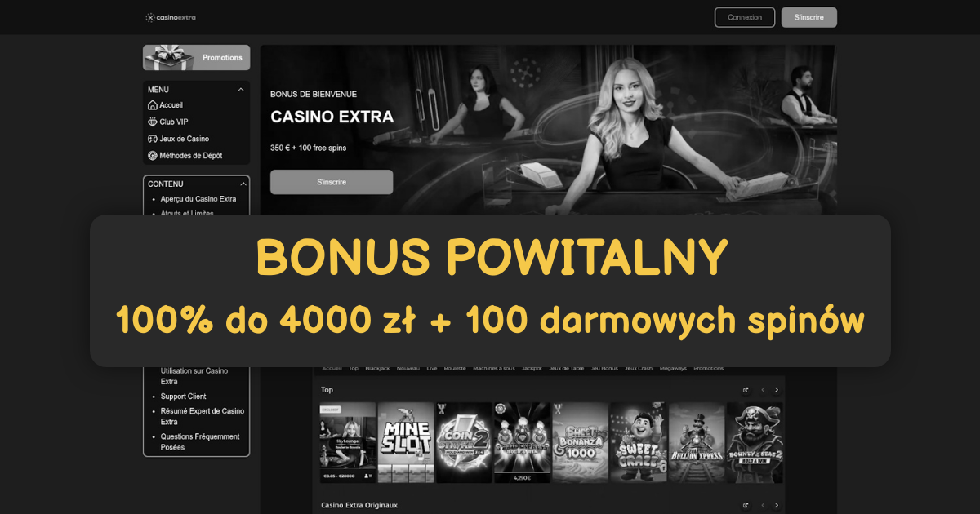
Task: Click the Top section previous arrow
Action: tap(762, 390)
